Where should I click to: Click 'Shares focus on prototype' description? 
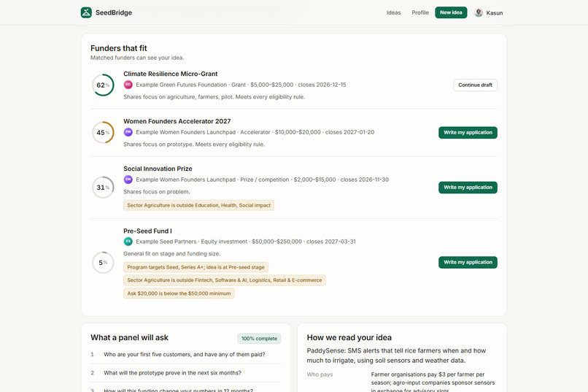tap(194, 145)
